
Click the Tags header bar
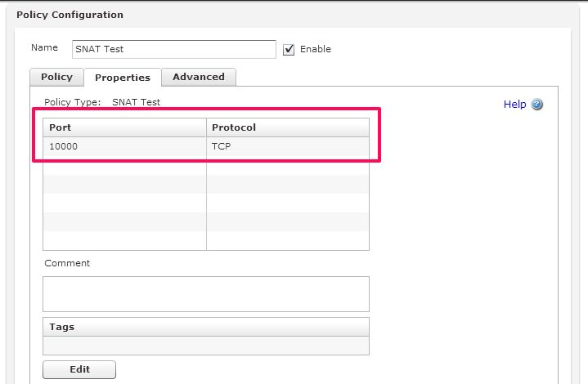pyautogui.click(x=206, y=327)
